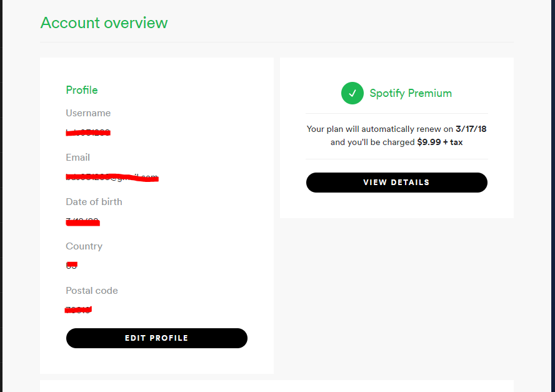Screen dimensions: 555x392
Task: Select the Spotify Premium plan label
Action: click(411, 93)
